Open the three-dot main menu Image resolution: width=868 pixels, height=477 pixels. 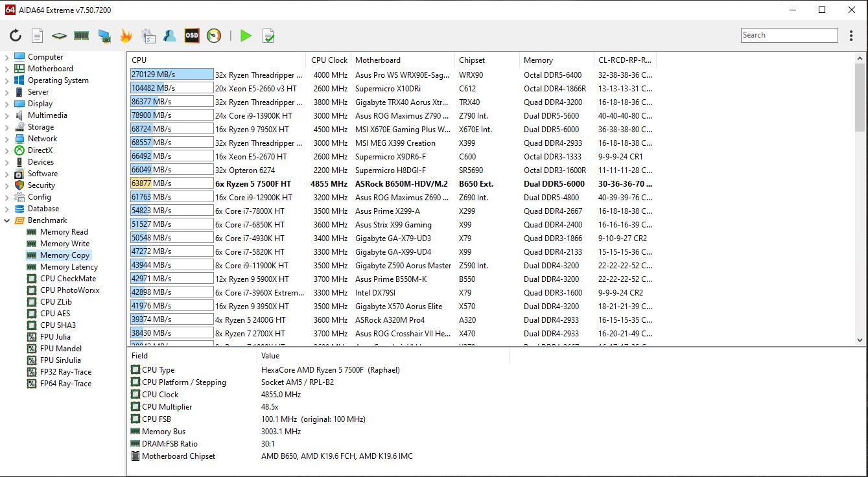(x=851, y=36)
